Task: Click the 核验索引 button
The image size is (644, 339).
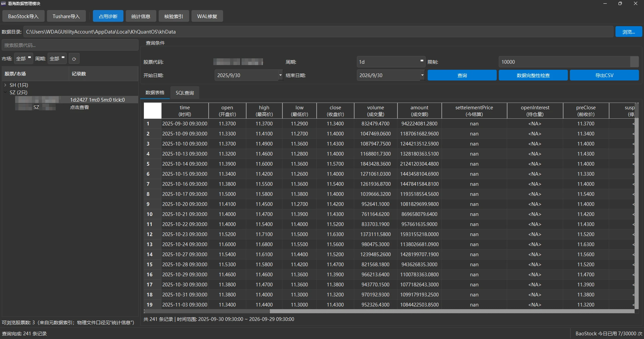Action: (174, 16)
